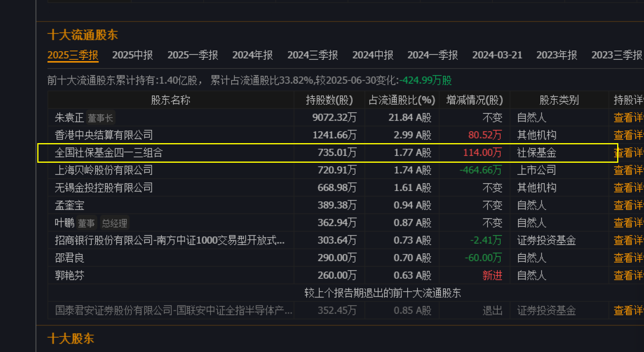Click the 占流通股比(%) column header
644x352 pixels.
pos(402,100)
